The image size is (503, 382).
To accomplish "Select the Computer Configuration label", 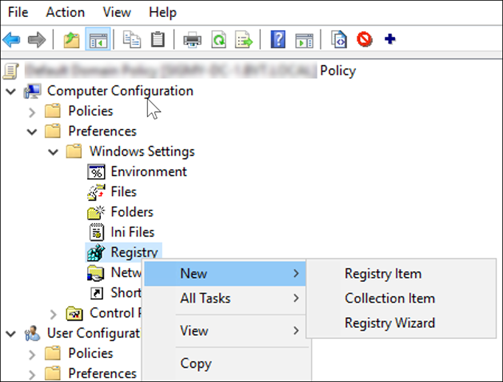I will tap(120, 91).
